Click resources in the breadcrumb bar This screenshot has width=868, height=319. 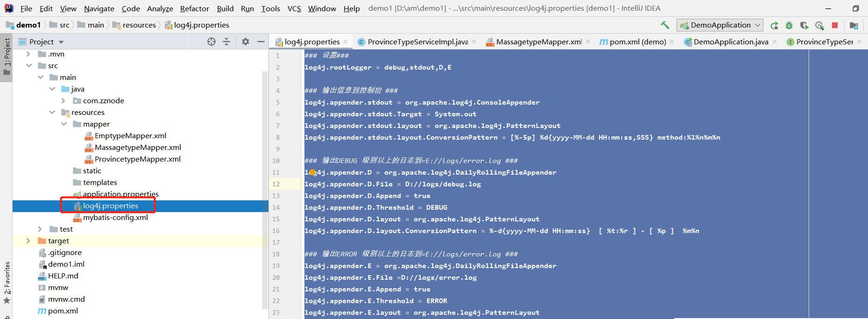(134, 25)
